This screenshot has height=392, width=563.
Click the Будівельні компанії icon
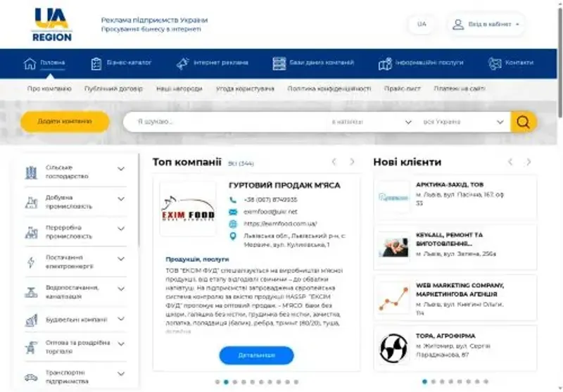tap(31, 320)
